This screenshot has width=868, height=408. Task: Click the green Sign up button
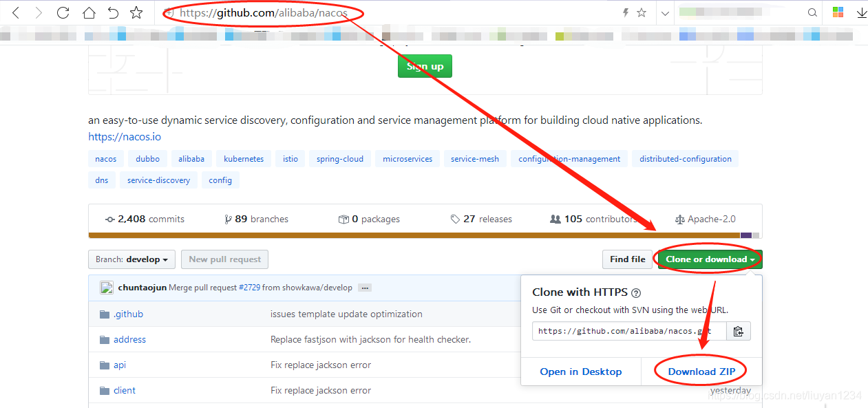425,66
